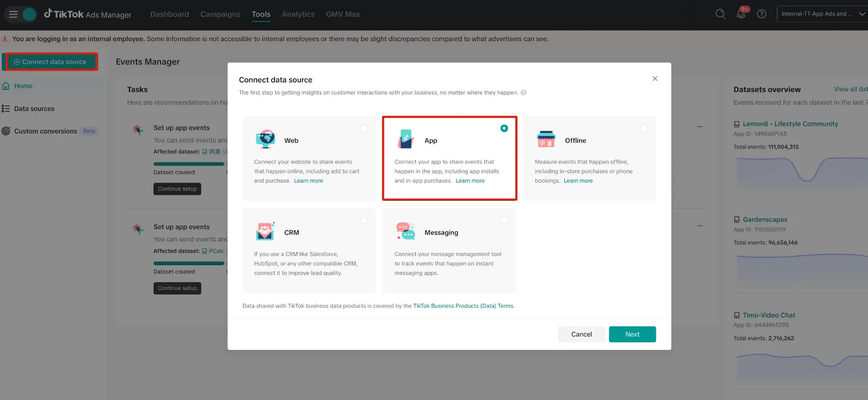The width and height of the screenshot is (868, 400).
Task: Click the Messaging chat bubbles icon
Action: point(406,231)
